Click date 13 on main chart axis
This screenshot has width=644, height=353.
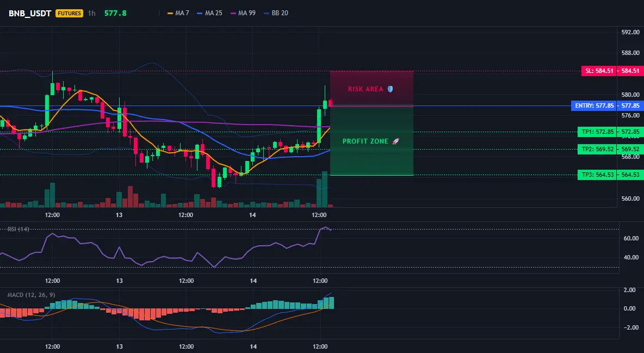[x=119, y=215]
